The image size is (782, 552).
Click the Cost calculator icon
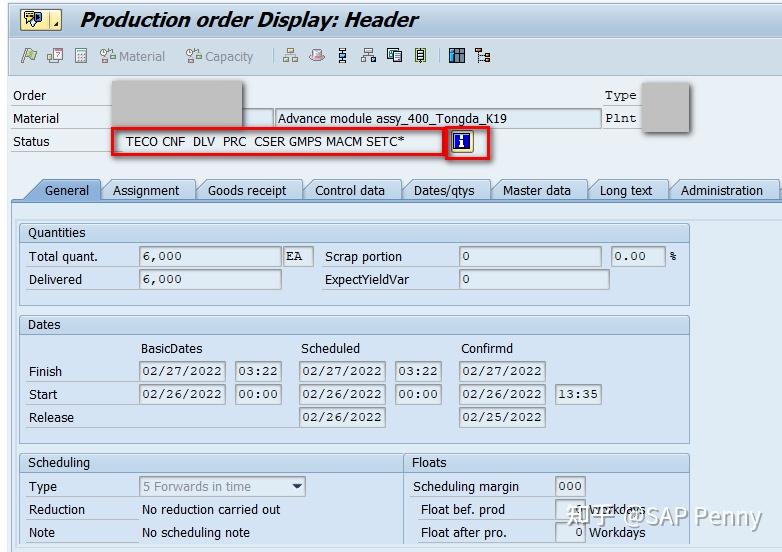click(x=81, y=56)
